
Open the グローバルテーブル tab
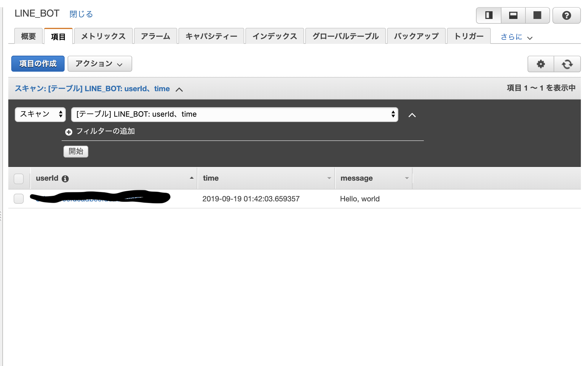[346, 36]
